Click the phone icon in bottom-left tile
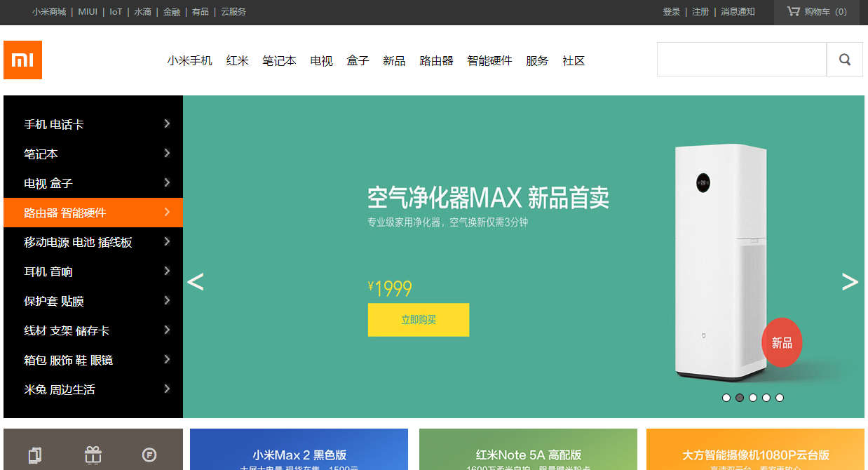 point(35,455)
